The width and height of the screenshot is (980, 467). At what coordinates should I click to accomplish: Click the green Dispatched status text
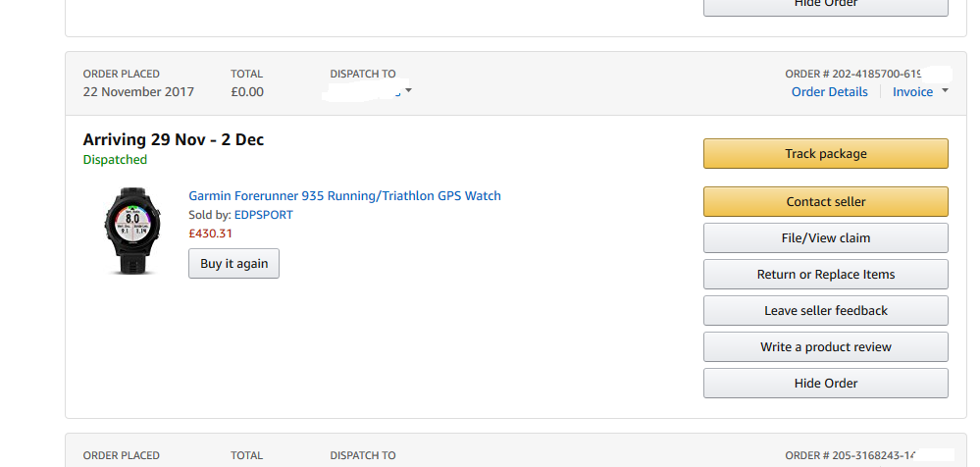pyautogui.click(x=115, y=160)
